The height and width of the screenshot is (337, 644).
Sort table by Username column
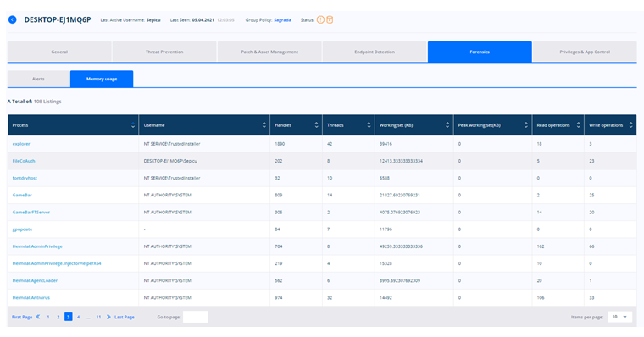(x=264, y=125)
